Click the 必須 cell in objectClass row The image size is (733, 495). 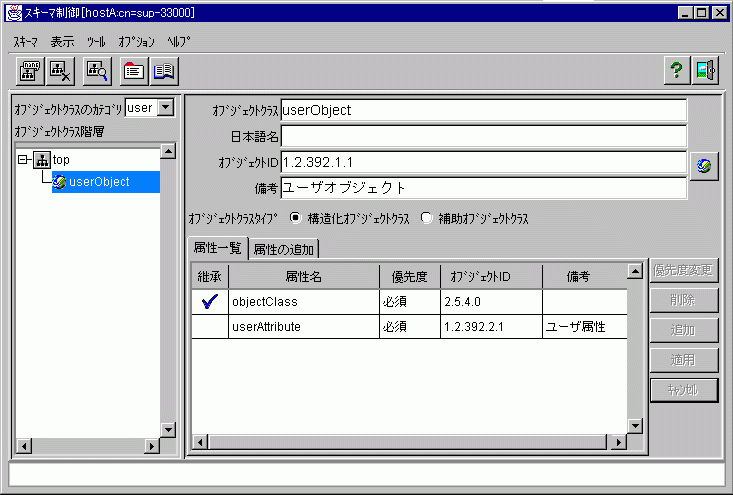(410, 302)
